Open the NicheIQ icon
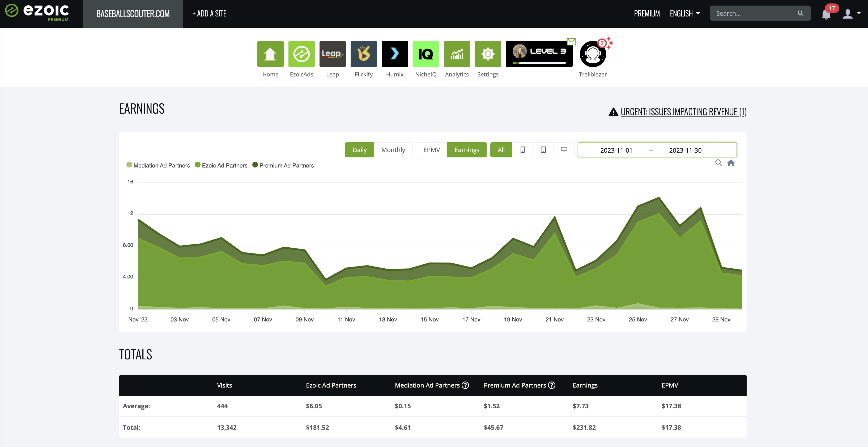Screen dimensions: 868x447 426,54
